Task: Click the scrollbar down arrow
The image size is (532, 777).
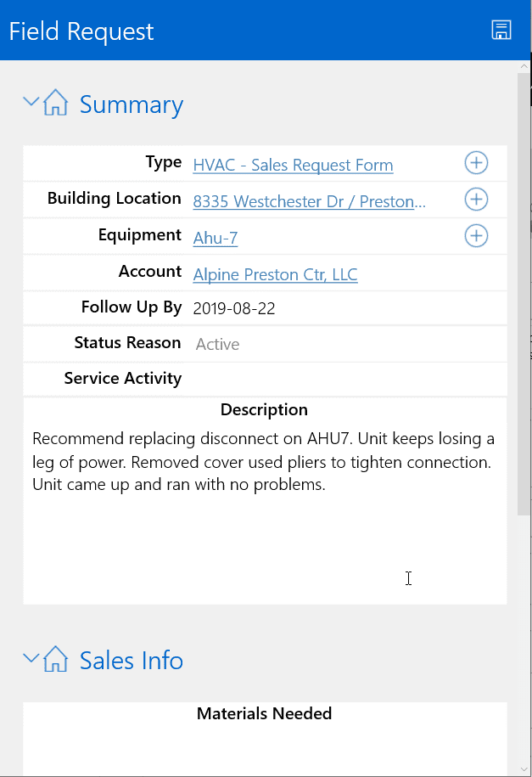Action: tap(524, 769)
